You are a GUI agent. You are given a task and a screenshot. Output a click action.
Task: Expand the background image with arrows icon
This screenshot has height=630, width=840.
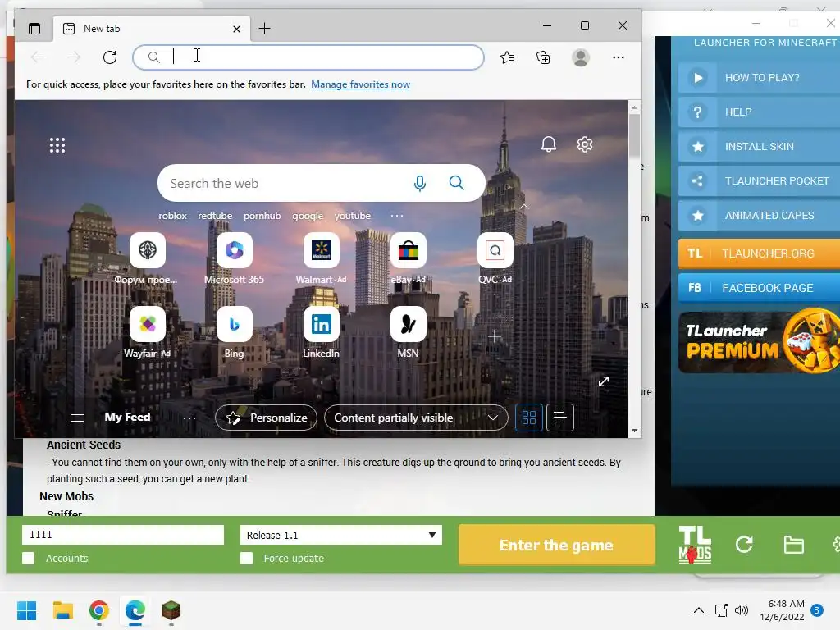[604, 381]
